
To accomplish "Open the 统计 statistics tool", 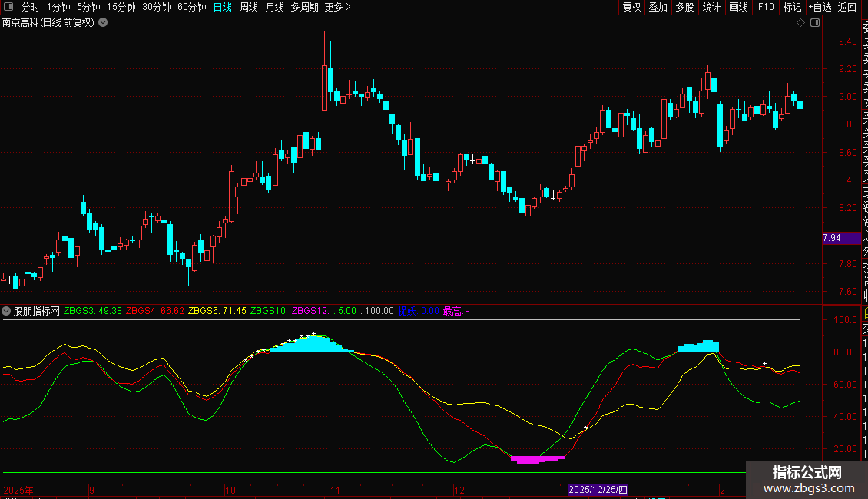I will [x=711, y=8].
